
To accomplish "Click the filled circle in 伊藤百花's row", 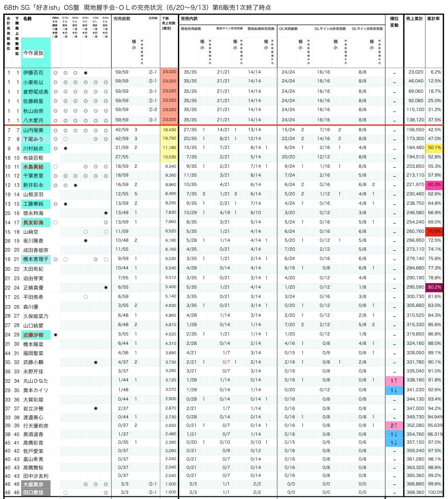I will (x=86, y=73).
